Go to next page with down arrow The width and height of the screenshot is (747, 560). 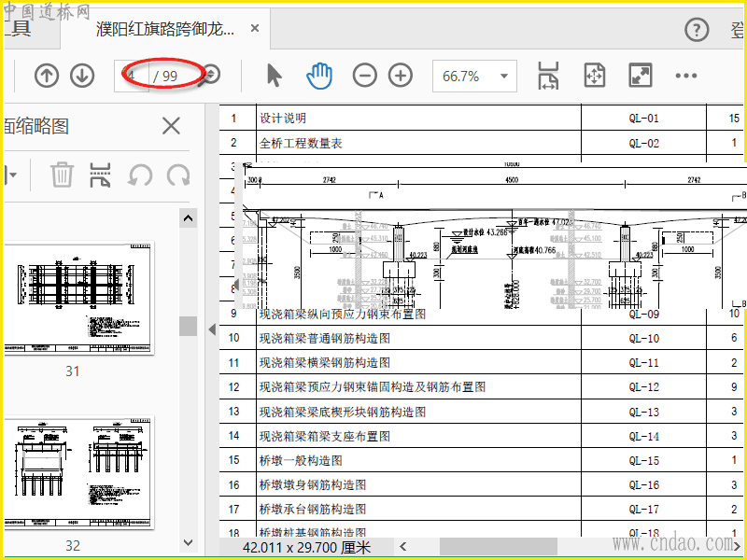point(82,76)
